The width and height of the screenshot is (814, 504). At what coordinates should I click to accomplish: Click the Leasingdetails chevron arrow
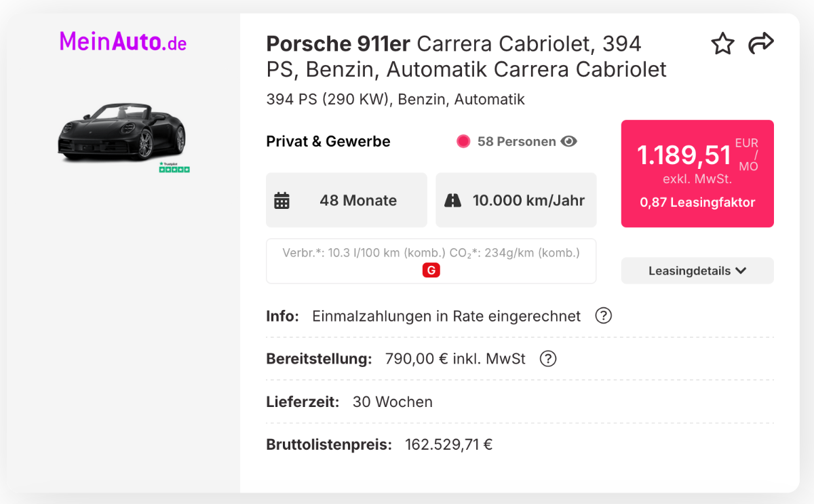pyautogui.click(x=740, y=271)
